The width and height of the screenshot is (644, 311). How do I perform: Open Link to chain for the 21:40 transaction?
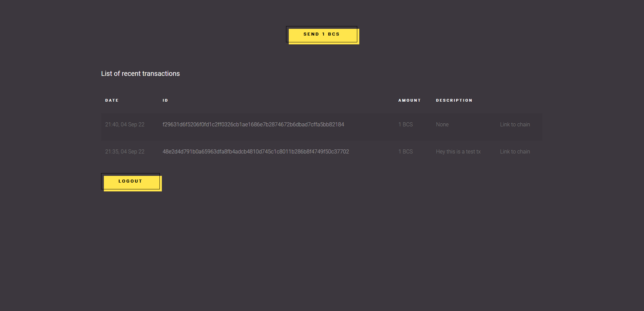point(514,124)
